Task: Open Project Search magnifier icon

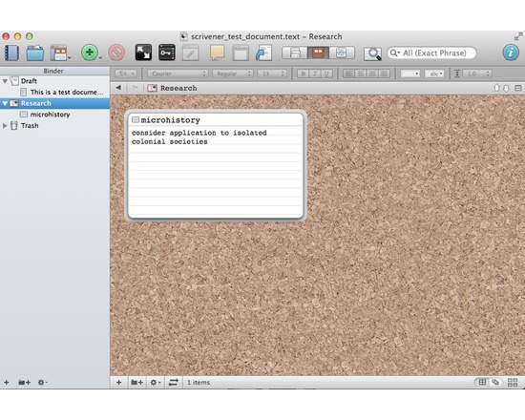Action: coord(372,53)
